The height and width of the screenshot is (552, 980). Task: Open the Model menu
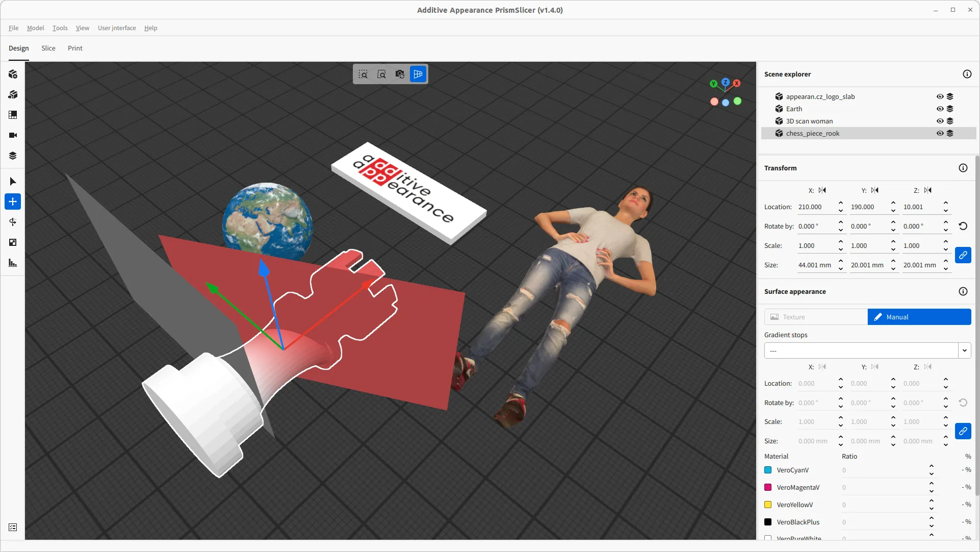click(x=35, y=28)
